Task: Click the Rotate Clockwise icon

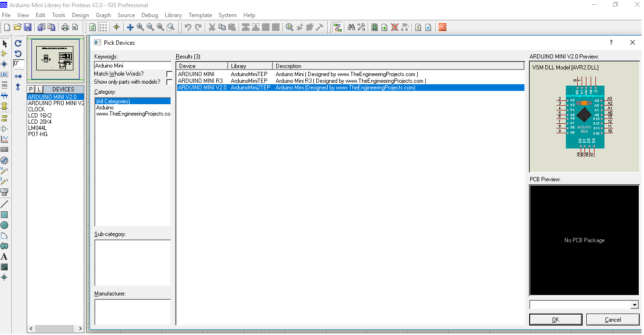Action: (x=18, y=43)
